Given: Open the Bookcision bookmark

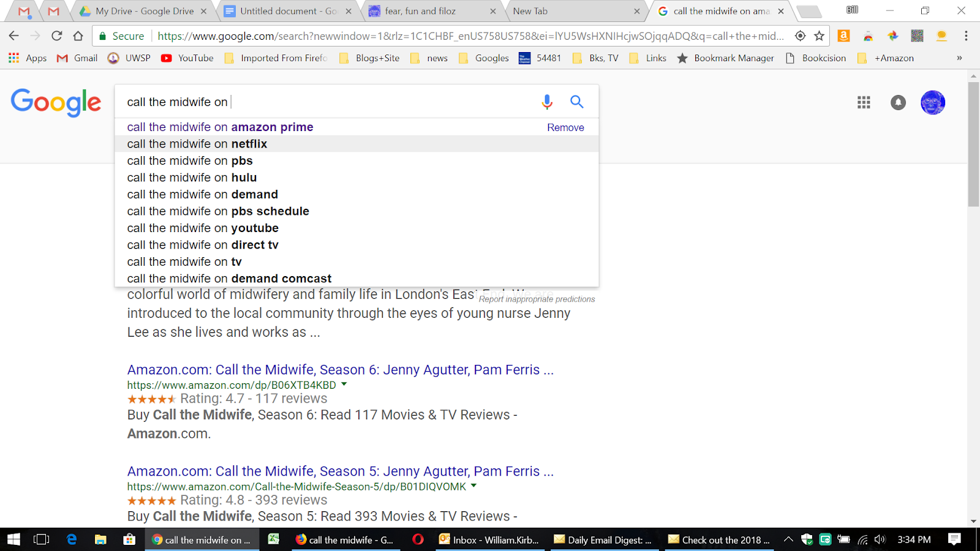Looking at the screenshot, I should click(x=816, y=58).
